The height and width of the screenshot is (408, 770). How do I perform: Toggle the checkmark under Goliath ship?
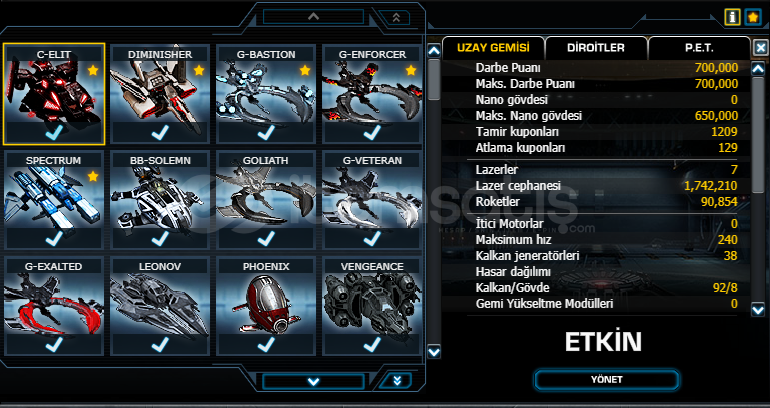click(266, 239)
